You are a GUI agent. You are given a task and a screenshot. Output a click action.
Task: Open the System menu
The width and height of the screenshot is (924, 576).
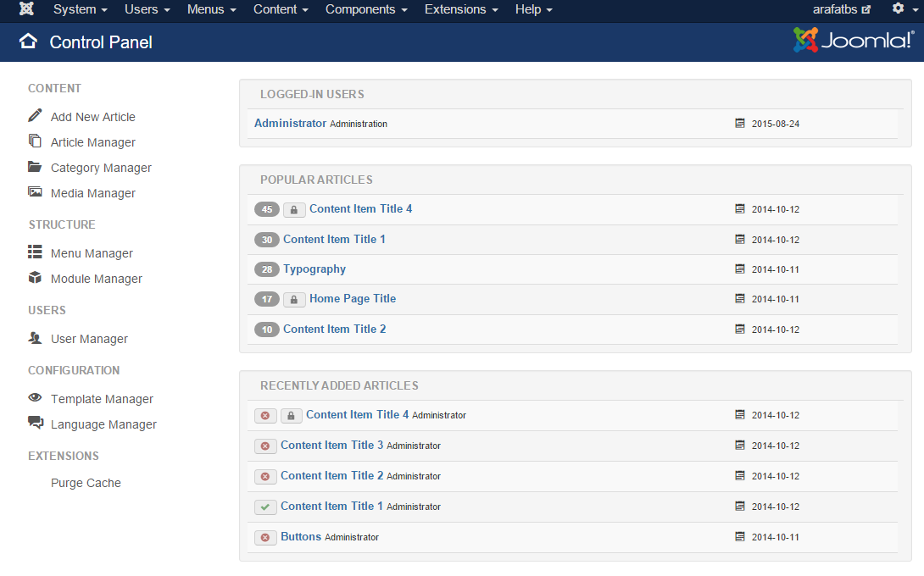pos(80,9)
